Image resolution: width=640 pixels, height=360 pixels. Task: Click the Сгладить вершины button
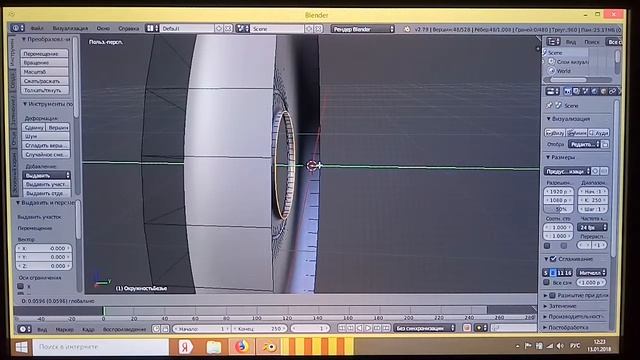(46, 145)
